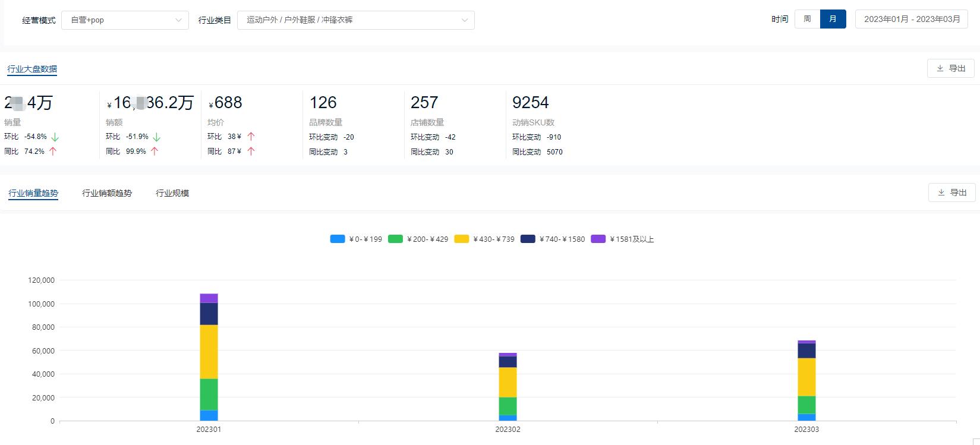Switch to the 行业销额趋势 tab
The width and height of the screenshot is (980, 445).
pyautogui.click(x=107, y=193)
